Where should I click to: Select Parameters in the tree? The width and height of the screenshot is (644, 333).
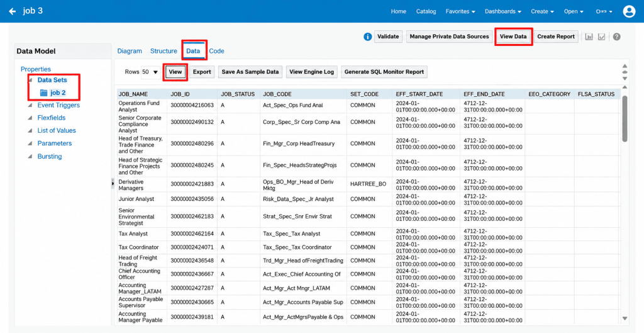[55, 144]
